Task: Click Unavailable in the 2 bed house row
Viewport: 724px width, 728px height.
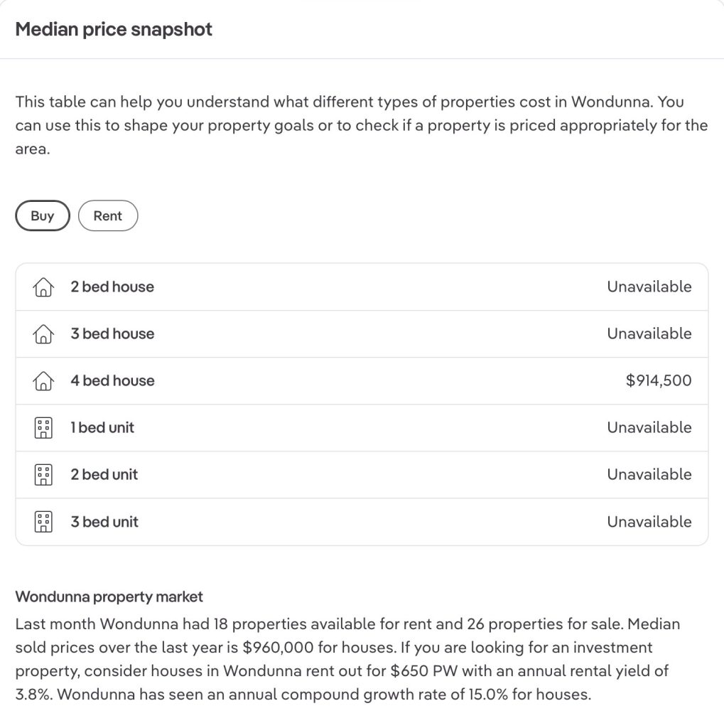Action: click(x=649, y=287)
